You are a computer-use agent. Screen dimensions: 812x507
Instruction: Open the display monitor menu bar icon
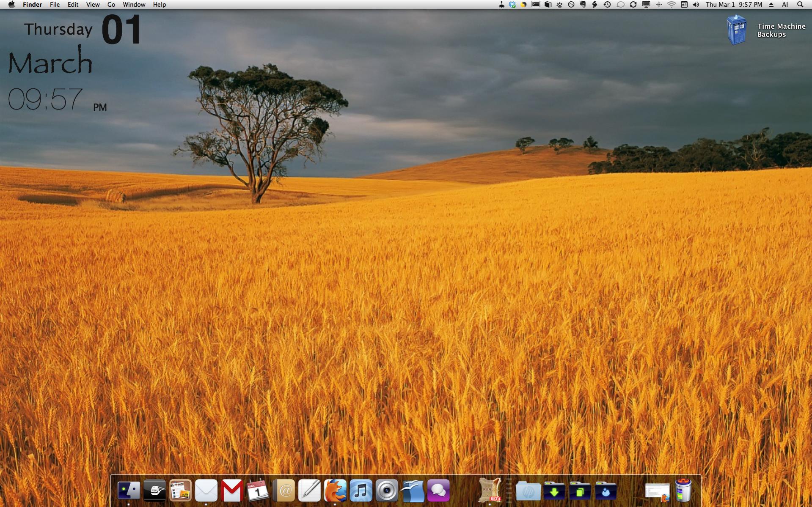646,4
